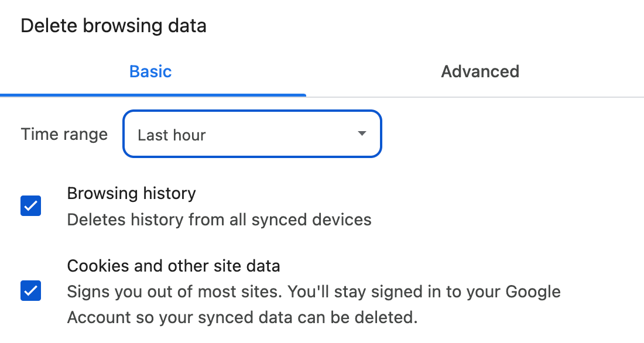Uncheck the Browsing history checkbox
The image size is (644, 343).
31,206
